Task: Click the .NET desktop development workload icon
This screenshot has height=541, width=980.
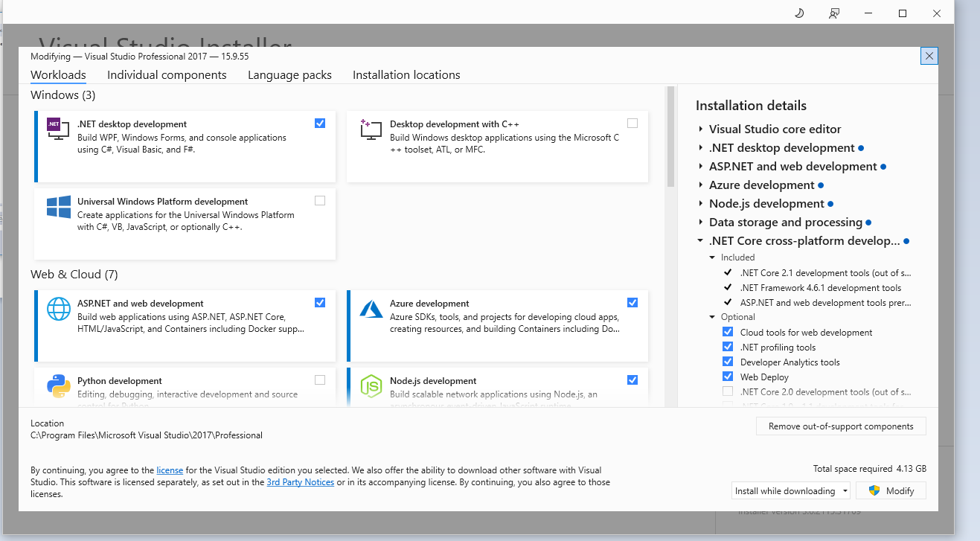Action: [x=58, y=129]
